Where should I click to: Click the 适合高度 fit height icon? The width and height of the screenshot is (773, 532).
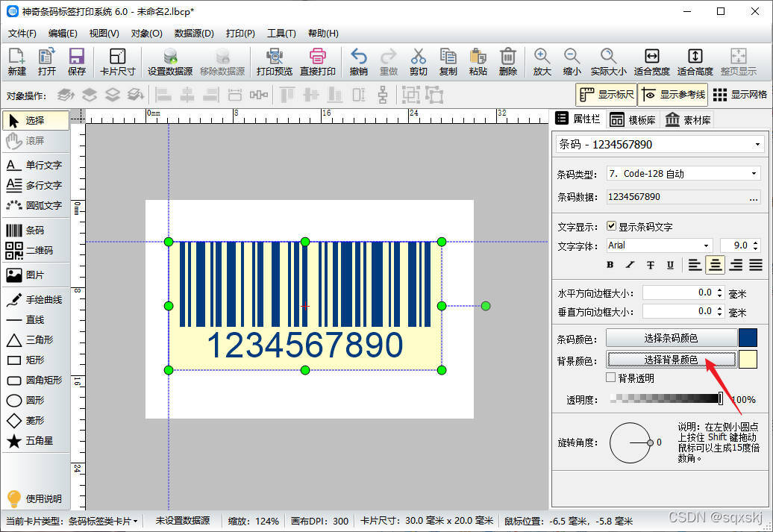[x=695, y=61]
